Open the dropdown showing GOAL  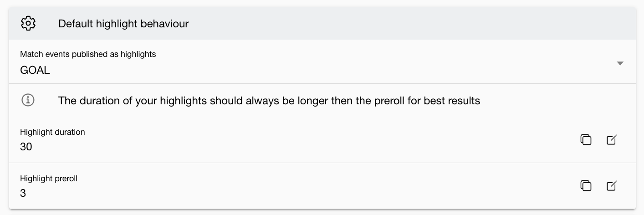[35, 70]
